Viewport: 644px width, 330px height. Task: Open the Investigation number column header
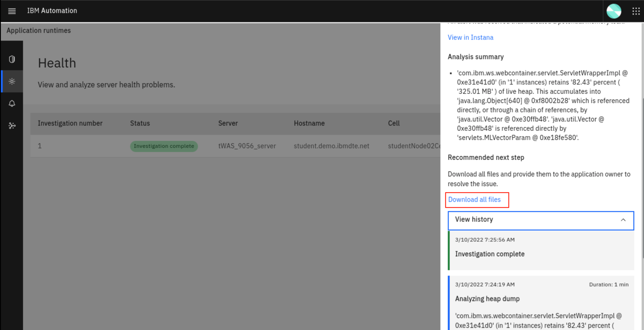70,123
